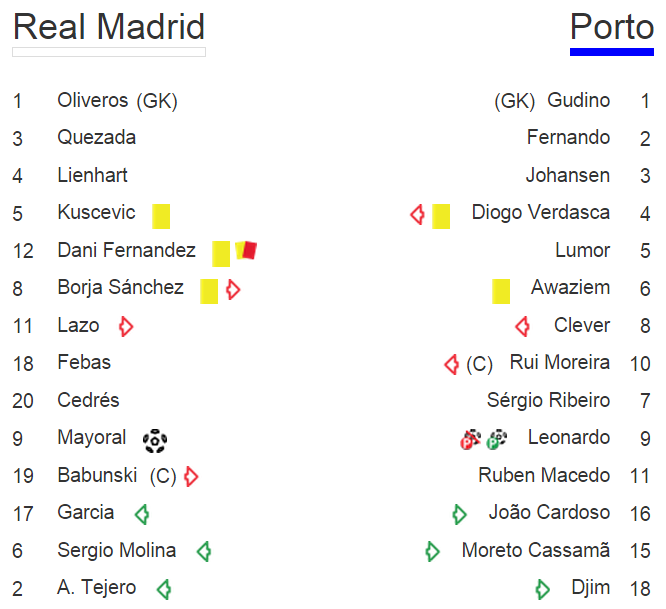666x609 pixels.
Task: Click Lazo's red substituted-off arrow
Action: (x=126, y=326)
